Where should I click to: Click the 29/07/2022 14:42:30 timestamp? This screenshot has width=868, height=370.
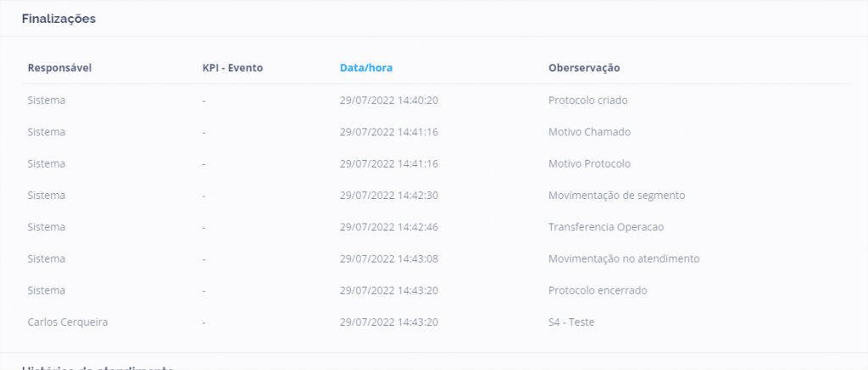tap(388, 196)
